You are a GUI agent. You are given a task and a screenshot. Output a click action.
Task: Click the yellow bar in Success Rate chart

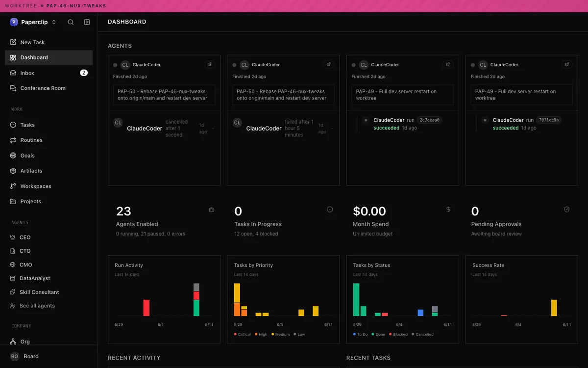pyautogui.click(x=554, y=308)
